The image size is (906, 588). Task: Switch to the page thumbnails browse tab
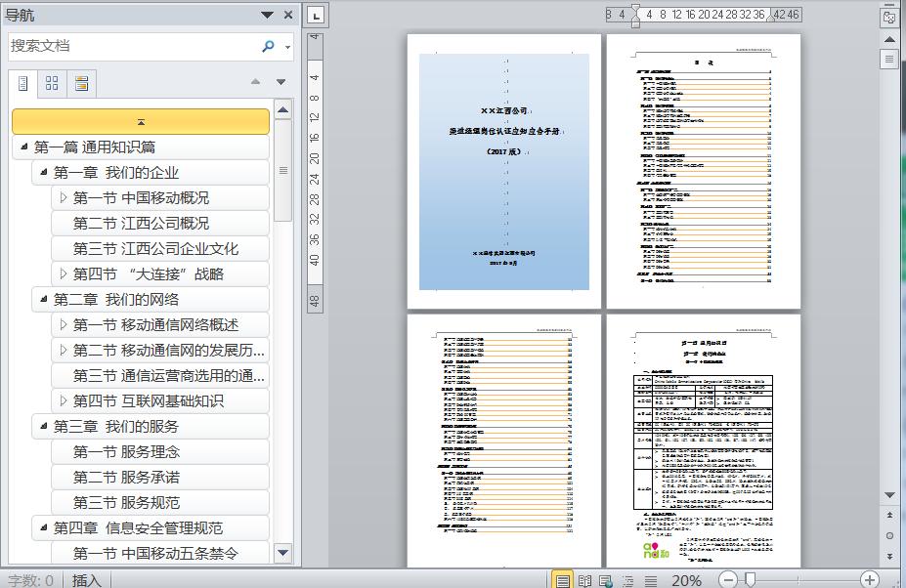tap(52, 84)
